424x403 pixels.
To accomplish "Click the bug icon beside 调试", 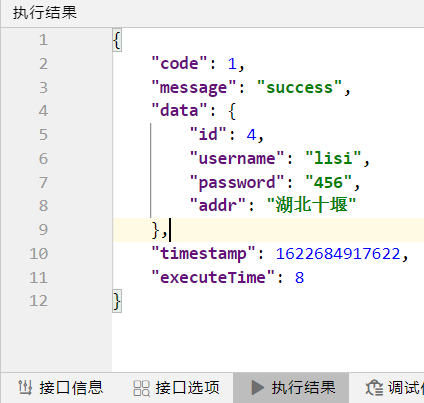I will click(374, 388).
